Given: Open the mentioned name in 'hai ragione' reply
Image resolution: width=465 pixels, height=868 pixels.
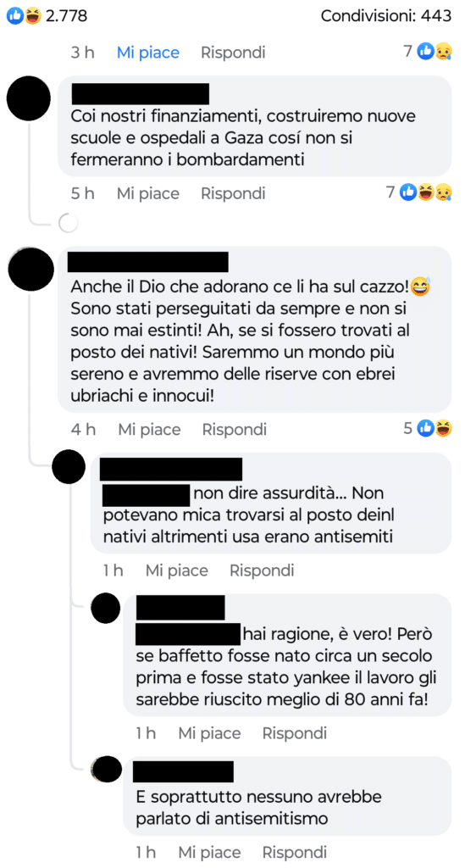Looking at the screenshot, I should click(x=188, y=634).
